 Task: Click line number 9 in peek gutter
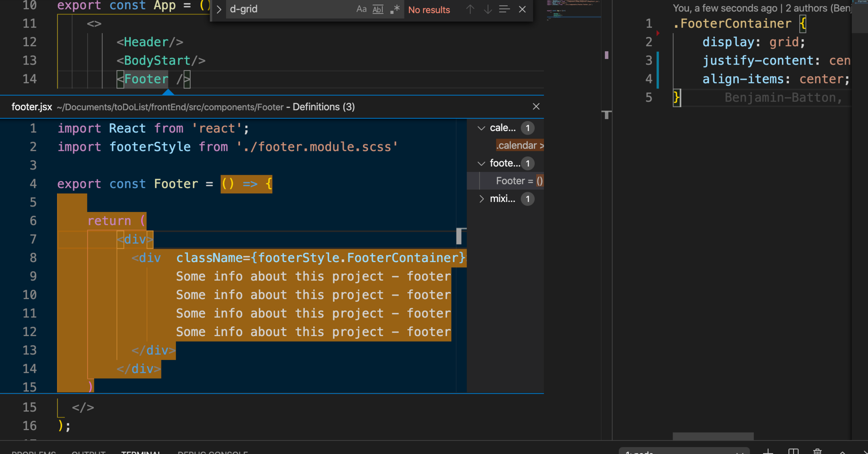33,276
